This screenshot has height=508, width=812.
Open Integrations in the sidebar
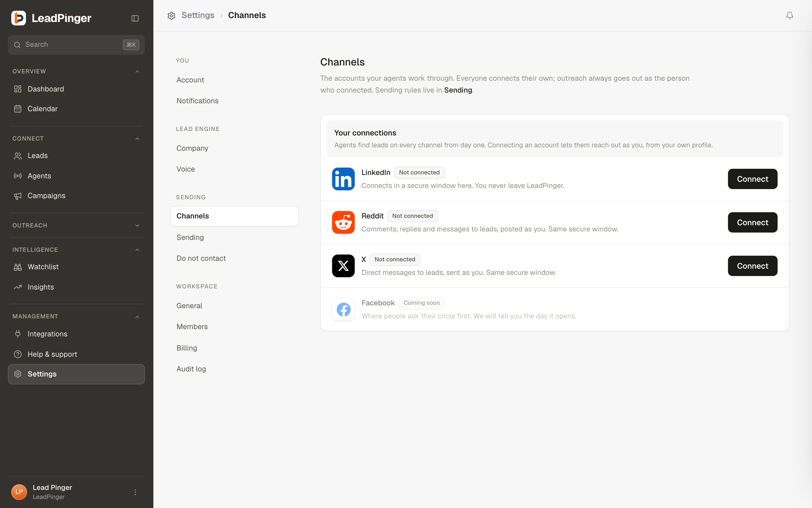(x=76, y=334)
